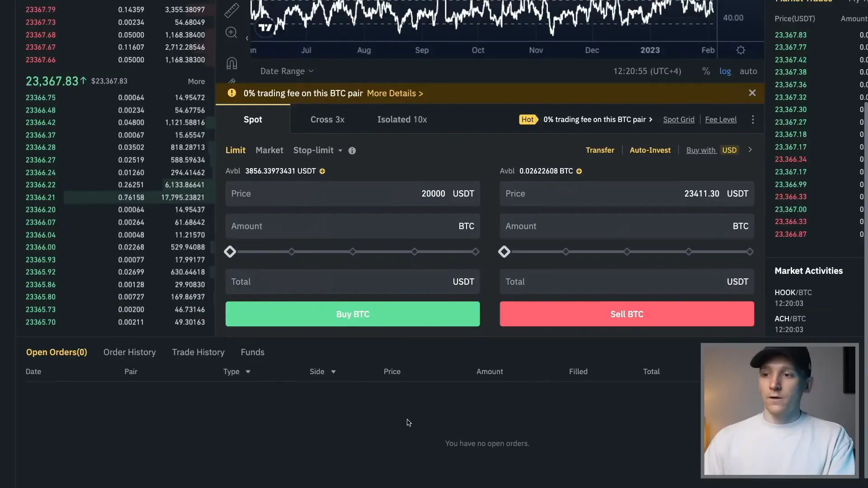Open the chart timezone 12:20:55 (UTC+4) selector
868x488 pixels.
(647, 71)
